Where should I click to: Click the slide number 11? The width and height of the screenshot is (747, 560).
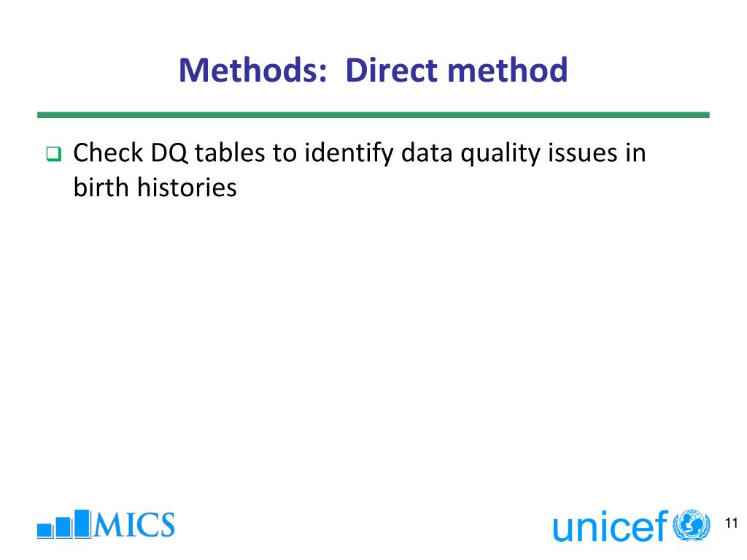[731, 524]
